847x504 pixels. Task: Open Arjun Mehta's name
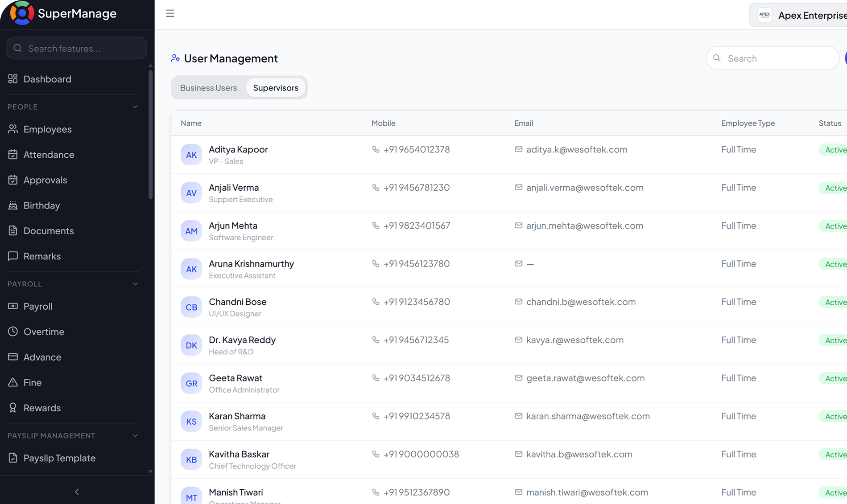233,225
